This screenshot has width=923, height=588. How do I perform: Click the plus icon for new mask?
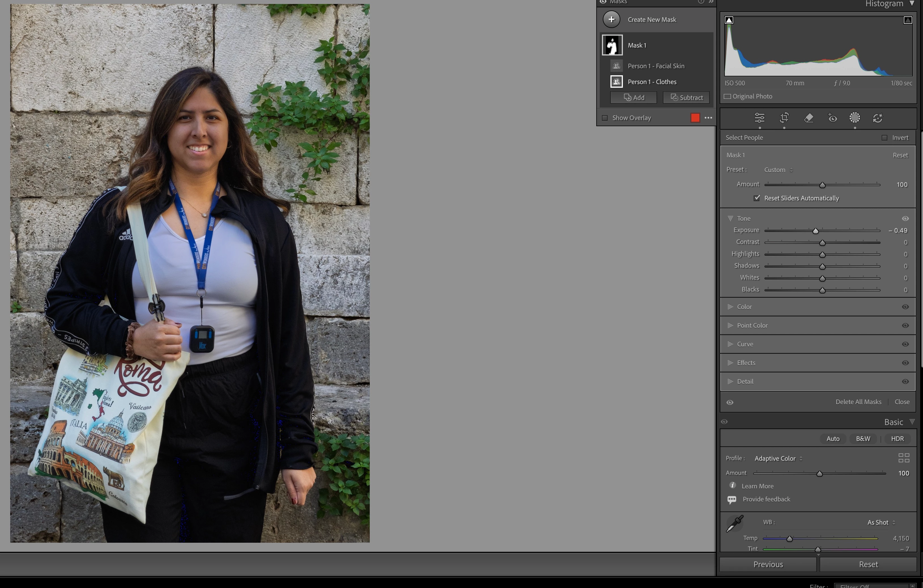(x=611, y=19)
